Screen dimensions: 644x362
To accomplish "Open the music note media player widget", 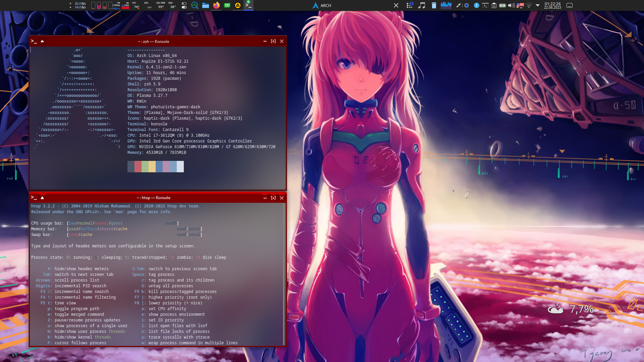I will click(422, 5).
